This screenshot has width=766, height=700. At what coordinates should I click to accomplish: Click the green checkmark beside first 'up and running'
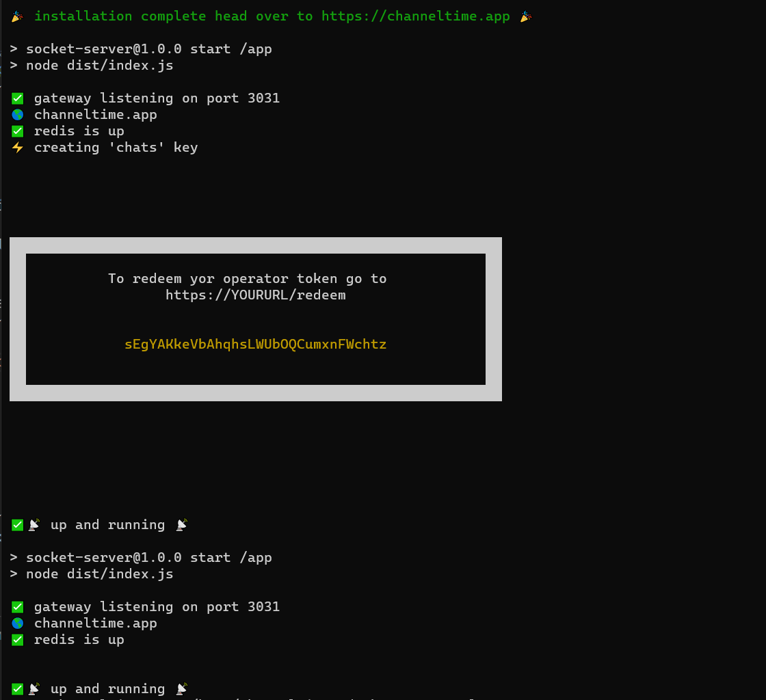(18, 525)
